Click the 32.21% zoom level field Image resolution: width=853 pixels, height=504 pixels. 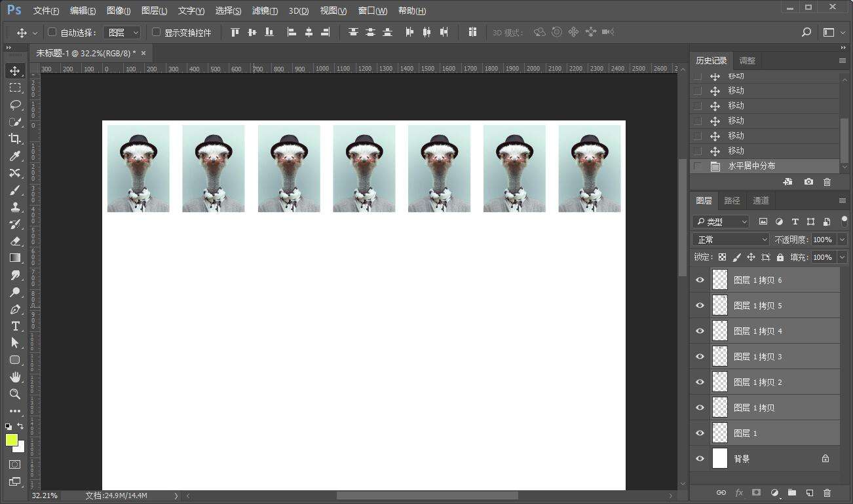45,496
